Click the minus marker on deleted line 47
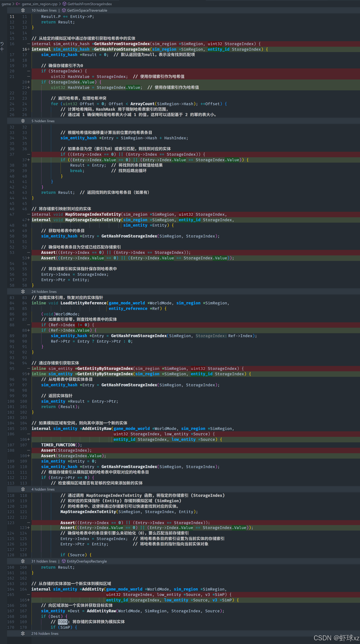The height and width of the screenshot is (644, 360). 29,214
